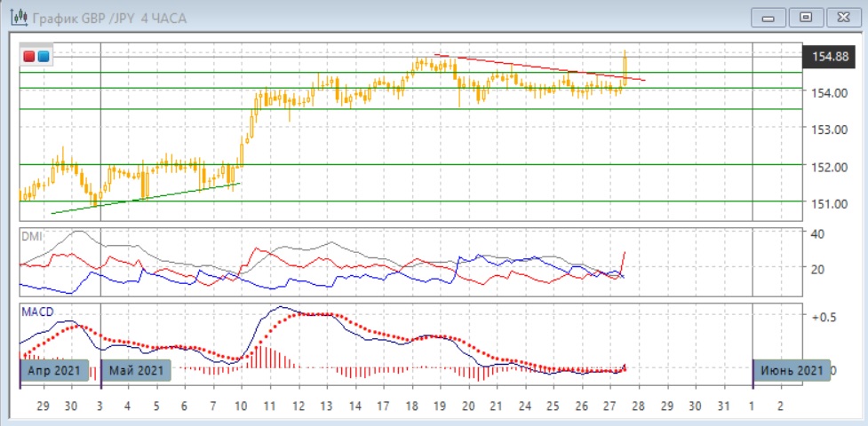Click the blue square button on chart
868x426 pixels.
pos(43,57)
